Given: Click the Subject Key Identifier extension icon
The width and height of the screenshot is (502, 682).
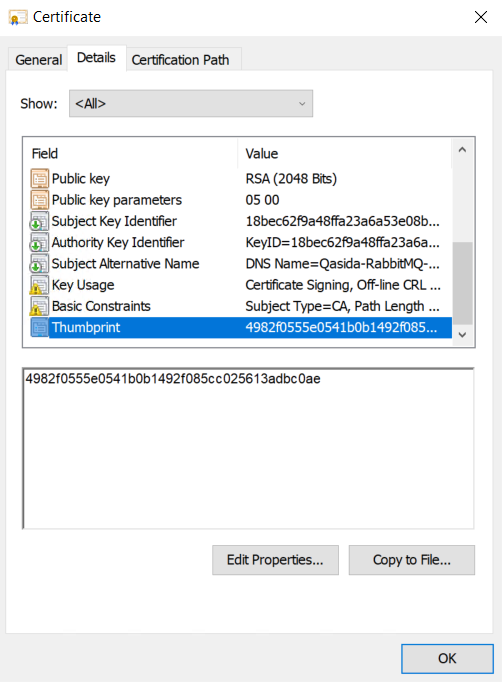Looking at the screenshot, I should click(39, 221).
